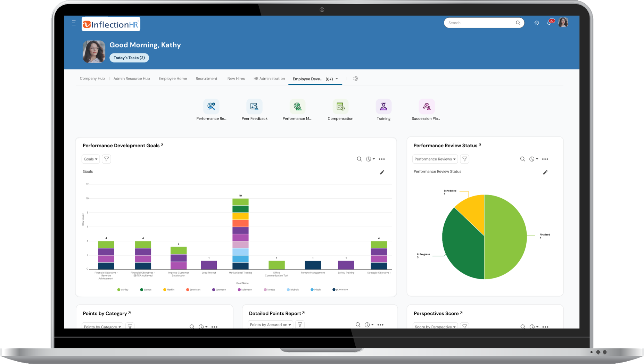Click the ppeterson legend swatch
The height and width of the screenshot is (364, 644).
[334, 290]
